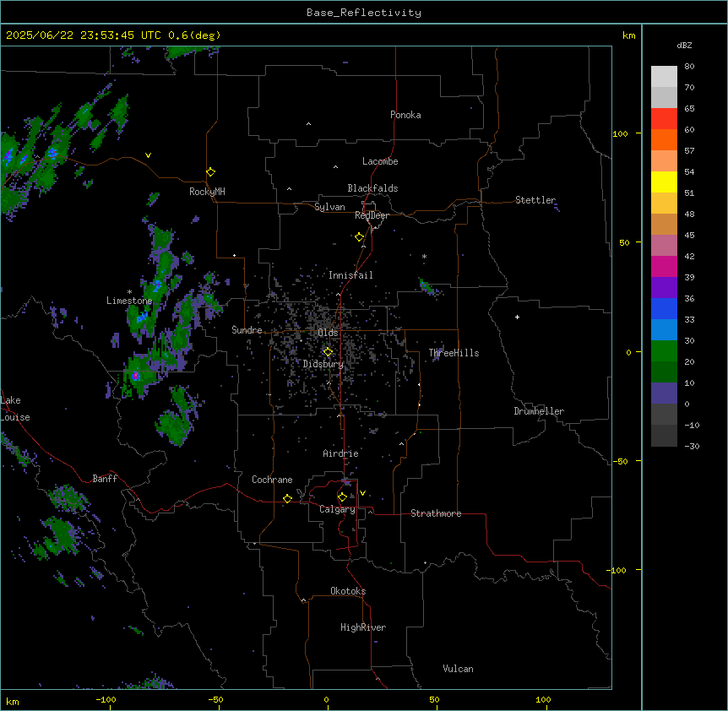Click the km unit label at bottom left
The width and height of the screenshot is (728, 711).
13,701
